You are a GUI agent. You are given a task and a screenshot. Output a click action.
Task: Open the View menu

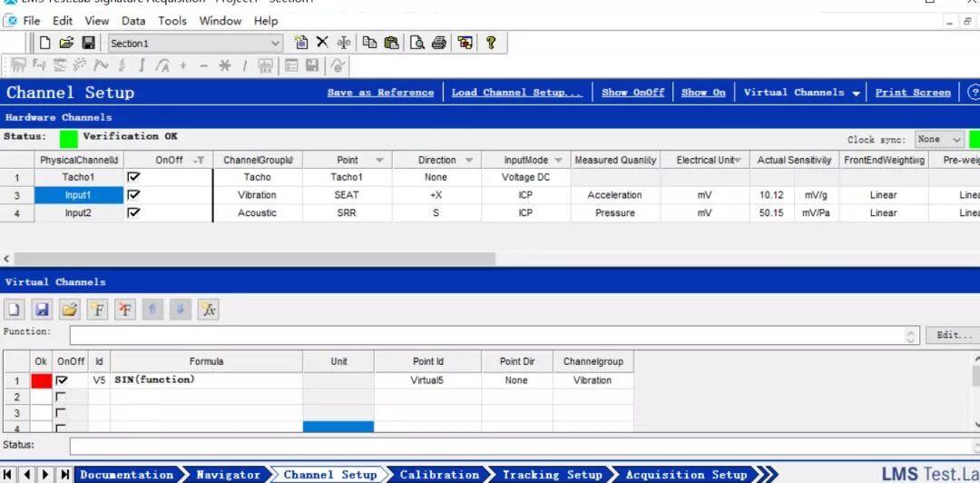pyautogui.click(x=97, y=21)
